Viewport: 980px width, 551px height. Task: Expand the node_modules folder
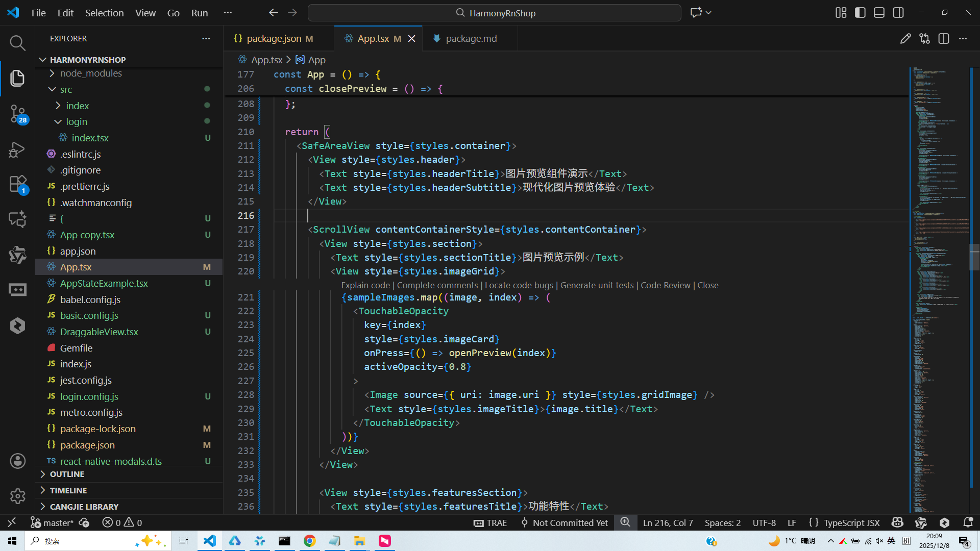pos(91,73)
